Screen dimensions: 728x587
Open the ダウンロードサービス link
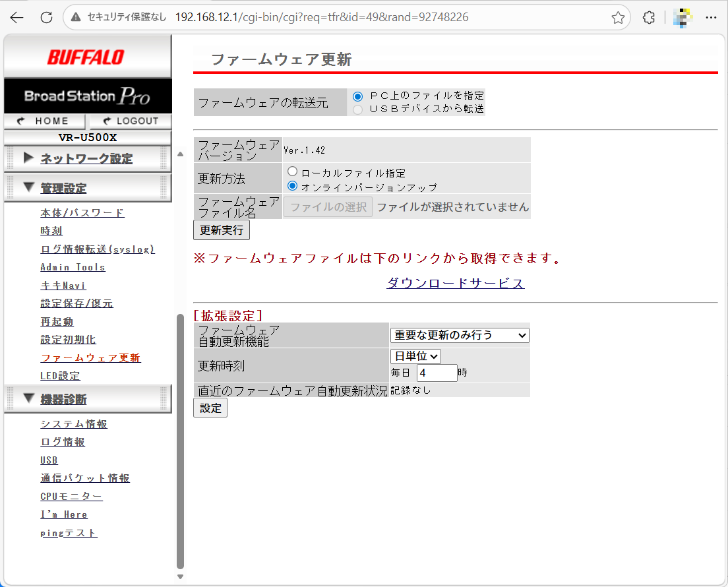coord(455,284)
